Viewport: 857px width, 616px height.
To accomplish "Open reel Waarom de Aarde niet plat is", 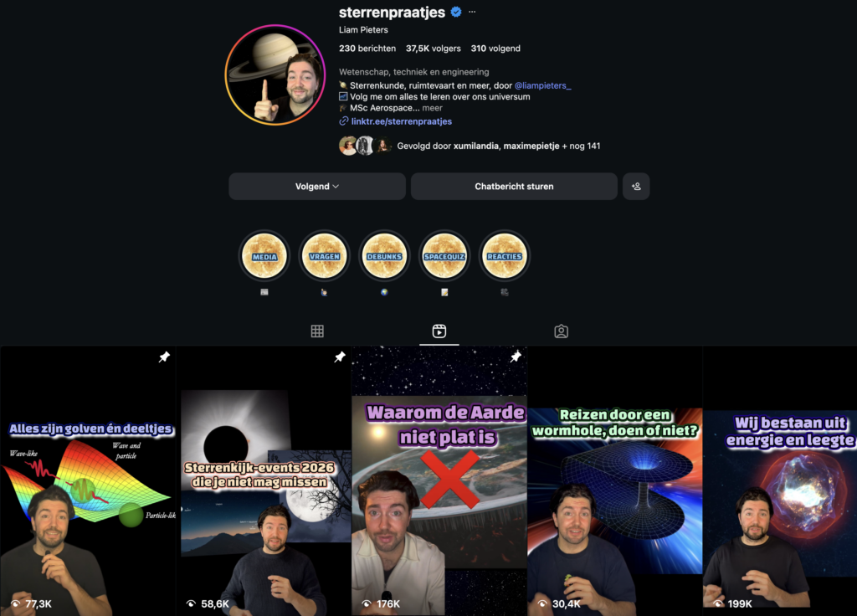I will tap(439, 481).
